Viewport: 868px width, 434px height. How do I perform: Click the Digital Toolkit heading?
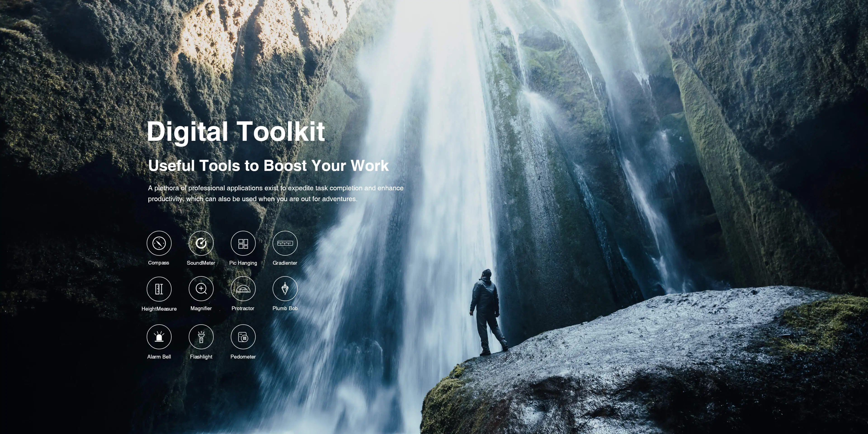click(236, 131)
